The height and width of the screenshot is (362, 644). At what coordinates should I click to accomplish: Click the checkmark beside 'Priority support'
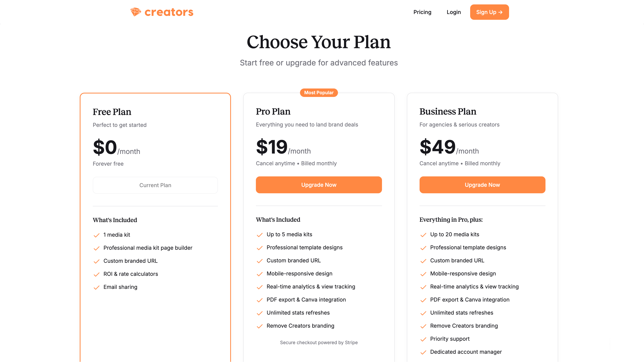pyautogui.click(x=423, y=339)
